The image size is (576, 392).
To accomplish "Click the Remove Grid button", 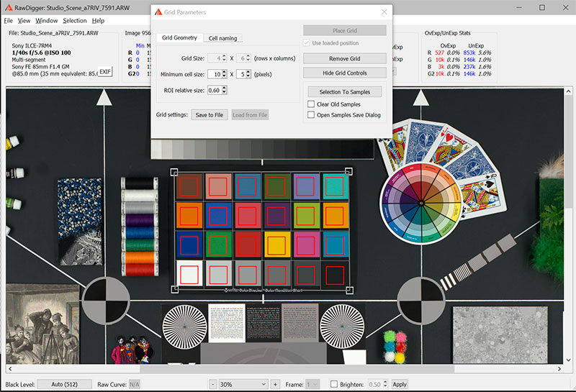I will tap(345, 59).
